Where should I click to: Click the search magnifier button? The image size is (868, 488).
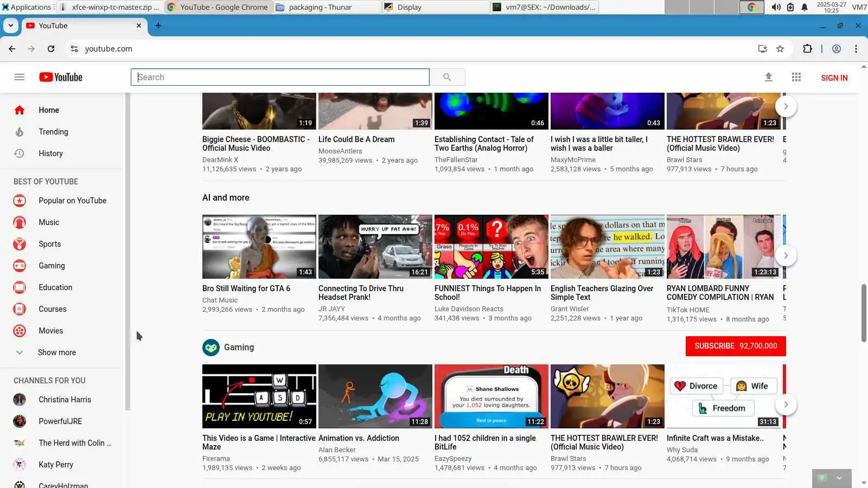pyautogui.click(x=447, y=77)
